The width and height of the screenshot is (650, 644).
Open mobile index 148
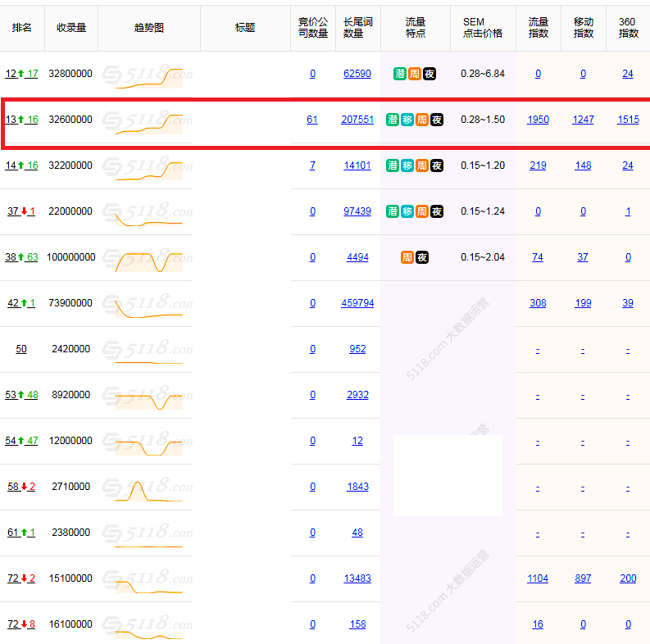(584, 166)
